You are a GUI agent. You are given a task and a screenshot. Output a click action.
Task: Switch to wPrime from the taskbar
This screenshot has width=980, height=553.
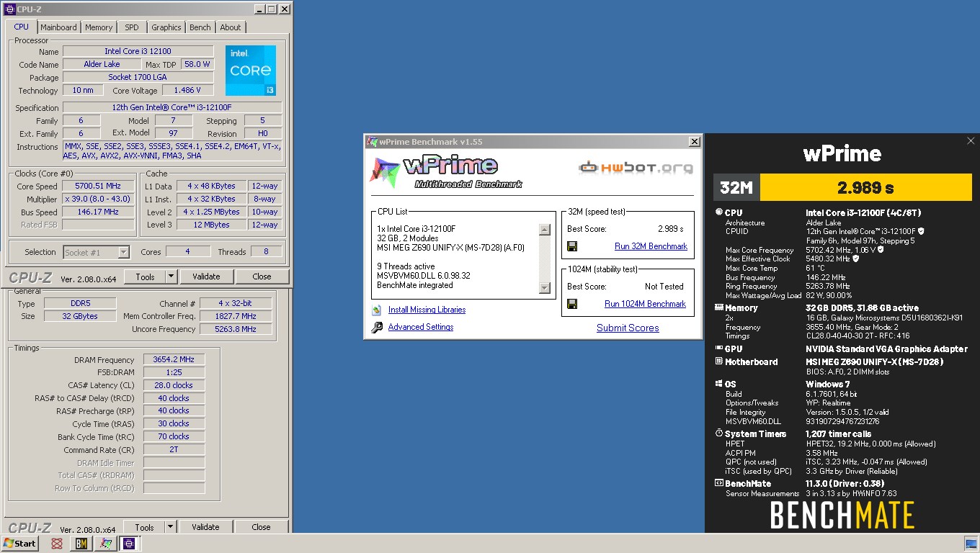(x=105, y=544)
